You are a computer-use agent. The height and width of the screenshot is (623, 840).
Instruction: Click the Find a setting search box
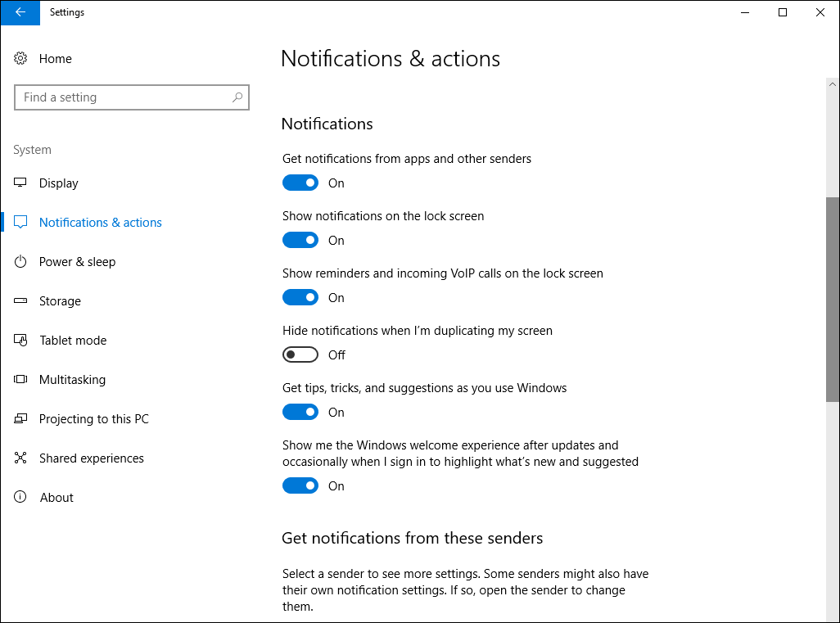(x=123, y=97)
